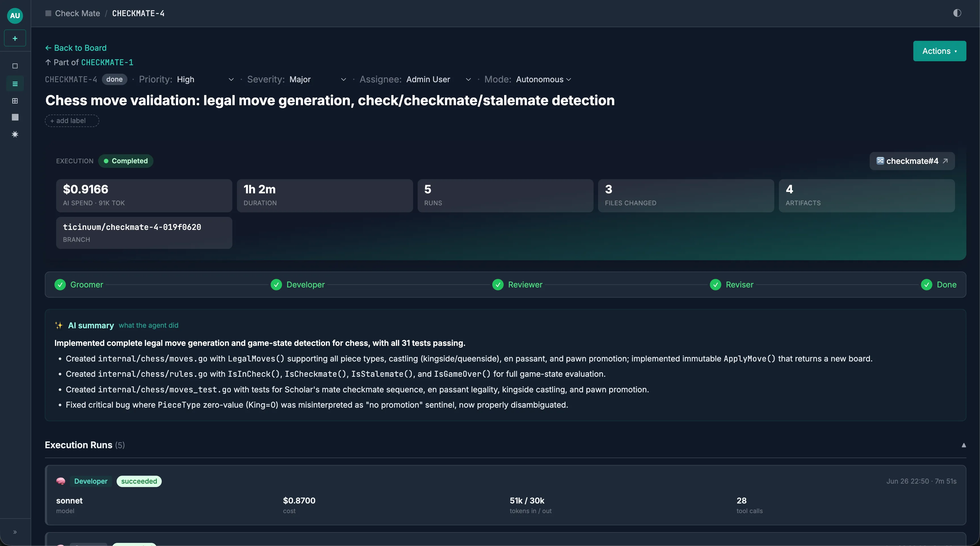
Task: Click the done status badge
Action: 114,79
